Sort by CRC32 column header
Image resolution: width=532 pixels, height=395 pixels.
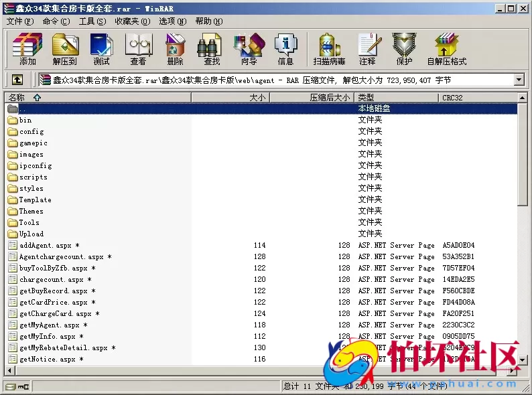coord(478,98)
